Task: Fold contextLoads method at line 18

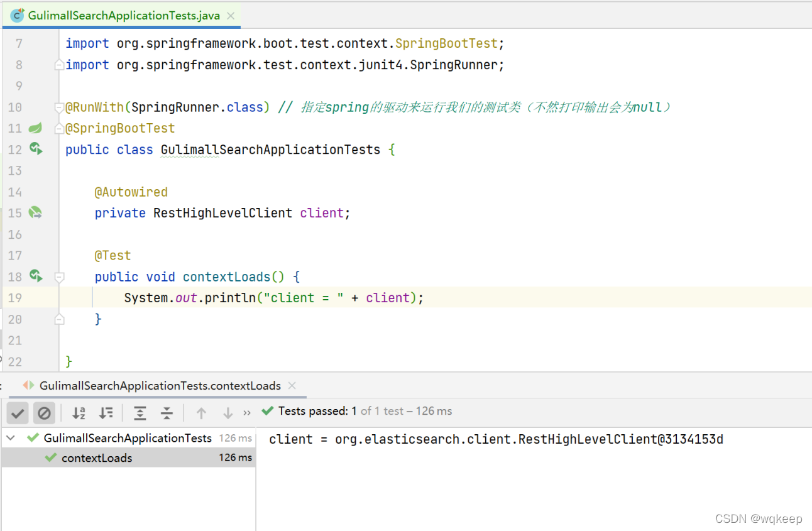Action: (x=59, y=276)
